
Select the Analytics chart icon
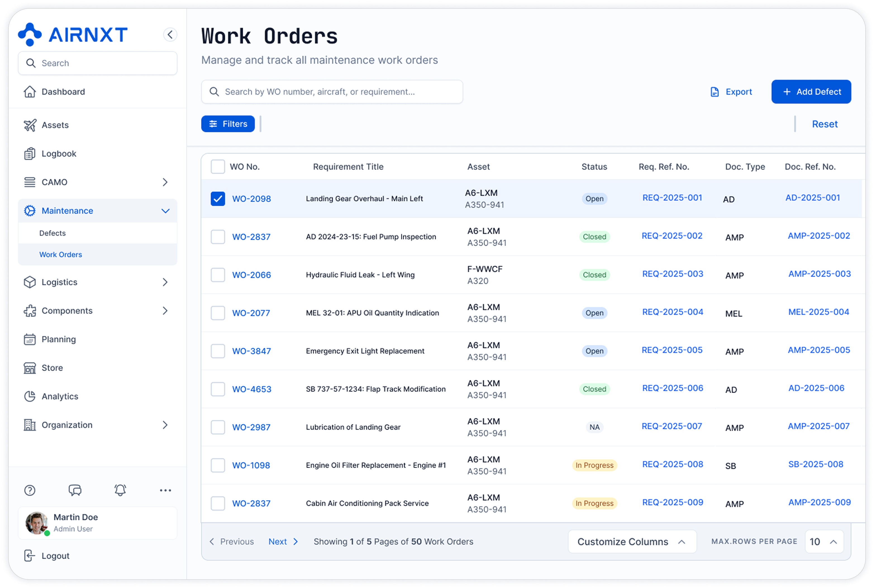coord(30,396)
